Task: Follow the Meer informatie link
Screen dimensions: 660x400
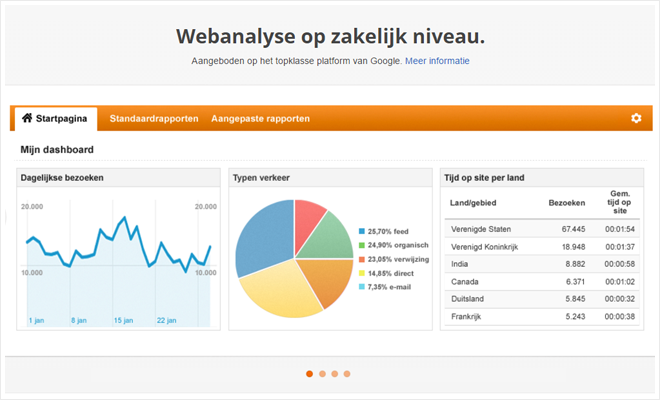Action: [437, 61]
